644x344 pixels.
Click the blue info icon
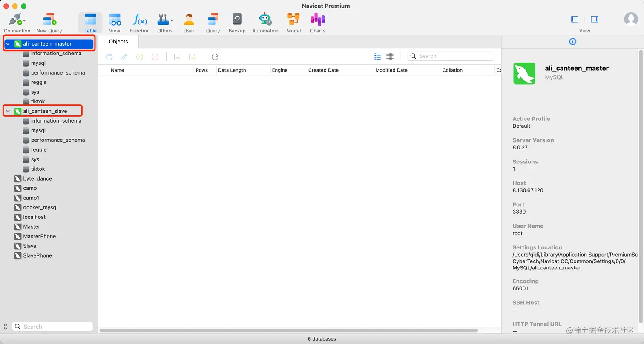(x=573, y=42)
